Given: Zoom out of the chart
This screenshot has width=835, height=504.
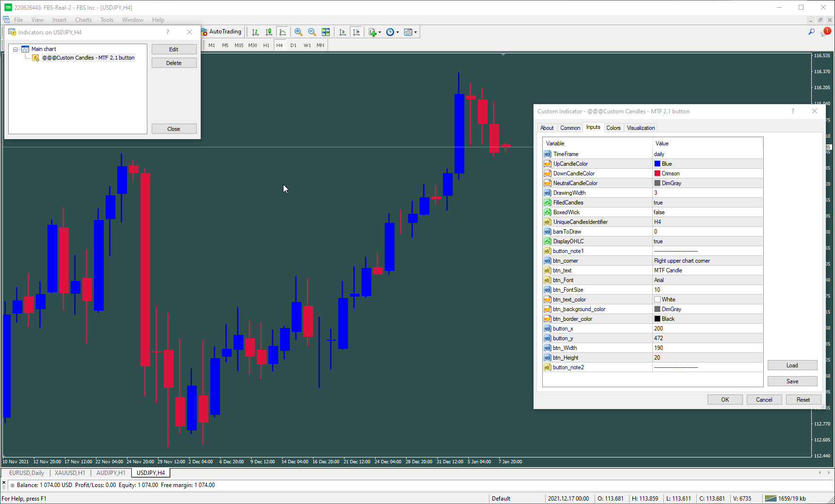Looking at the screenshot, I should click(x=312, y=32).
